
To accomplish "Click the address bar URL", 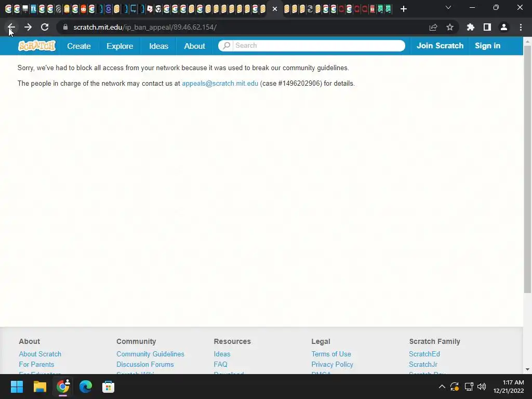I will [x=145, y=27].
